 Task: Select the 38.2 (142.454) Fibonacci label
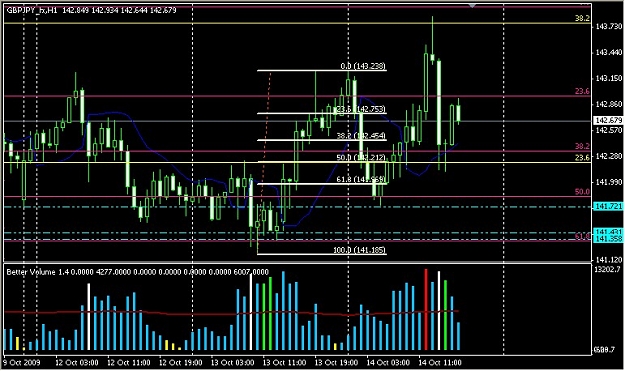tap(361, 136)
